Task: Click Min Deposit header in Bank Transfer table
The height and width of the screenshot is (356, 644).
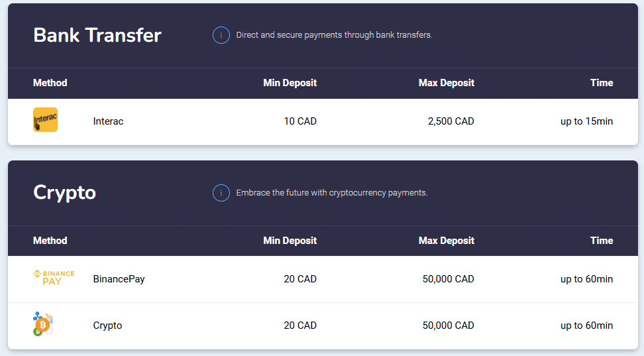Action: pyautogui.click(x=290, y=83)
